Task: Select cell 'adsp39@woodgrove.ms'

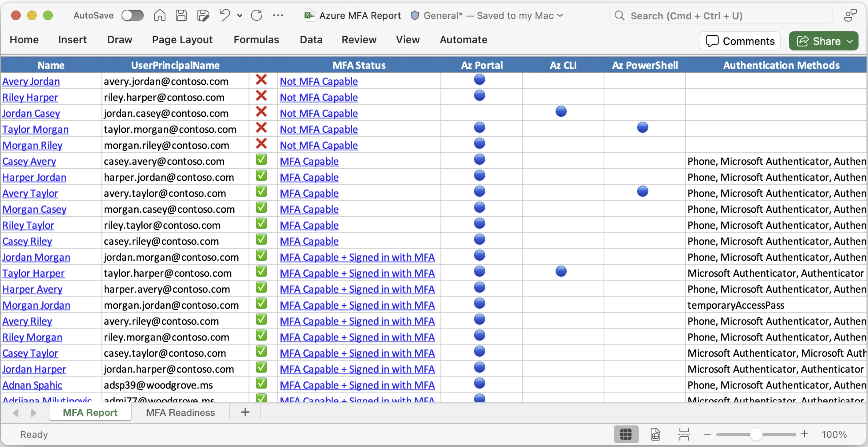Action: tap(175, 385)
